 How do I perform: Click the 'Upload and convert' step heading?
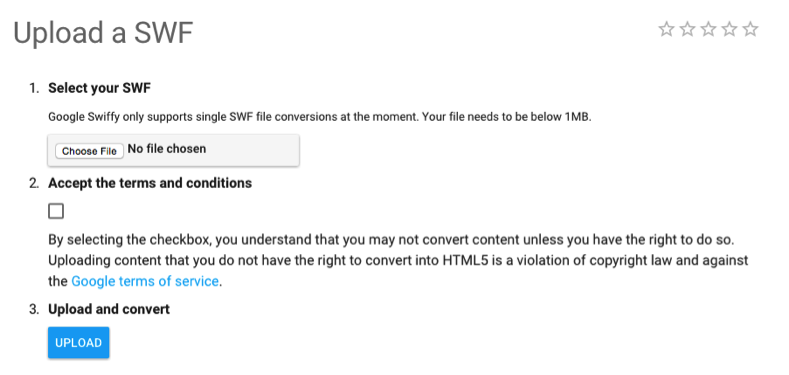(x=109, y=309)
